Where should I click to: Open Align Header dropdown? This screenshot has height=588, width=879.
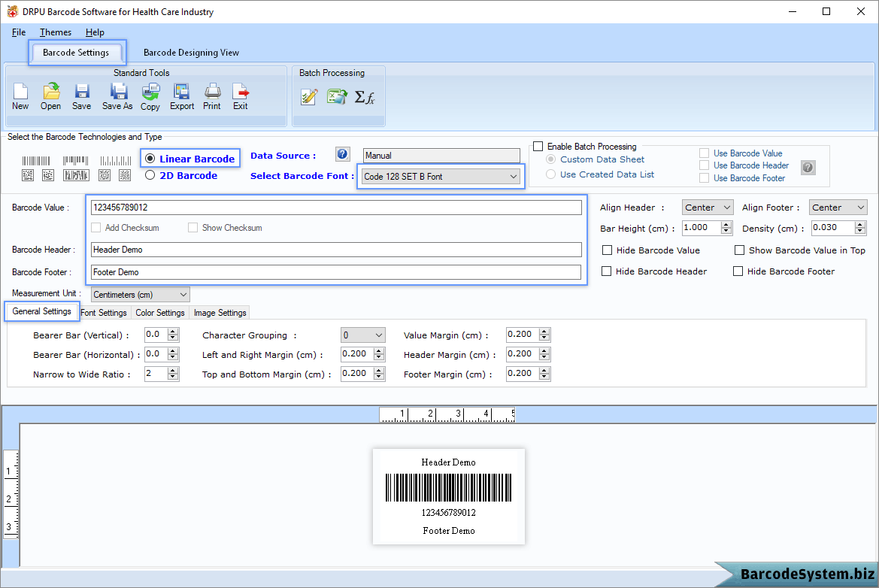pos(708,208)
